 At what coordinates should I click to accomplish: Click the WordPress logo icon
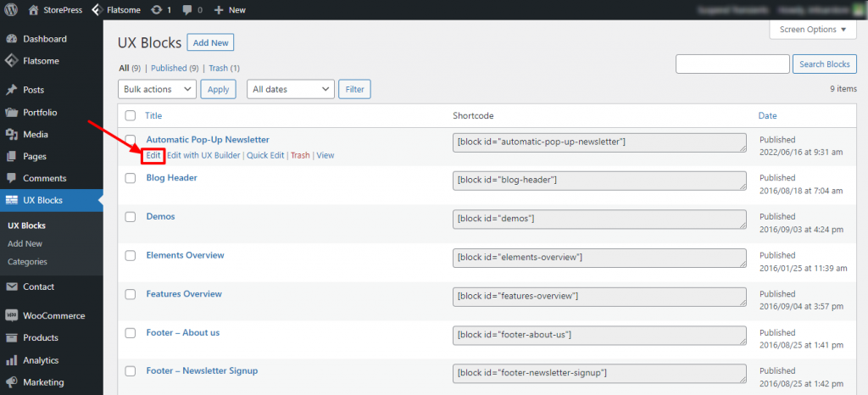11,9
